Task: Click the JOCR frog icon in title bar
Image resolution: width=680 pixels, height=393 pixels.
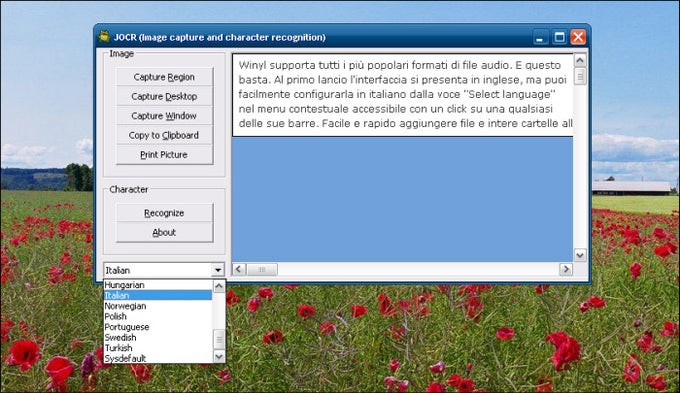Action: pyautogui.click(x=104, y=37)
